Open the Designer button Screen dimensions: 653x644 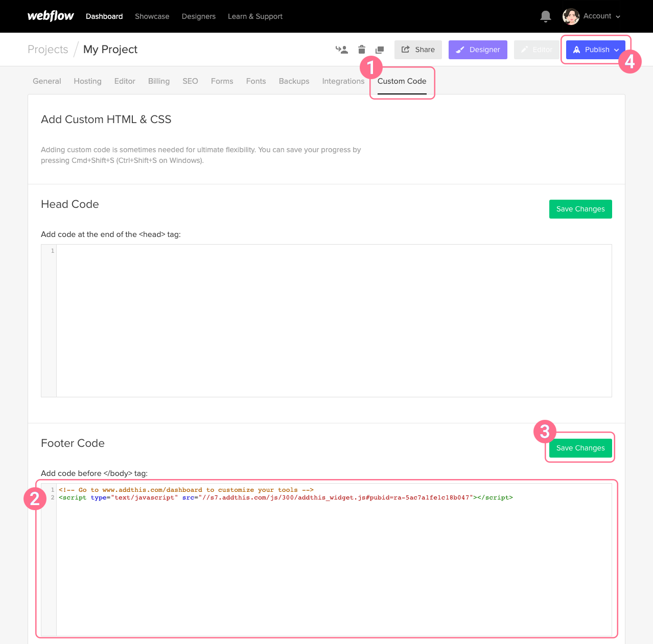click(x=478, y=50)
